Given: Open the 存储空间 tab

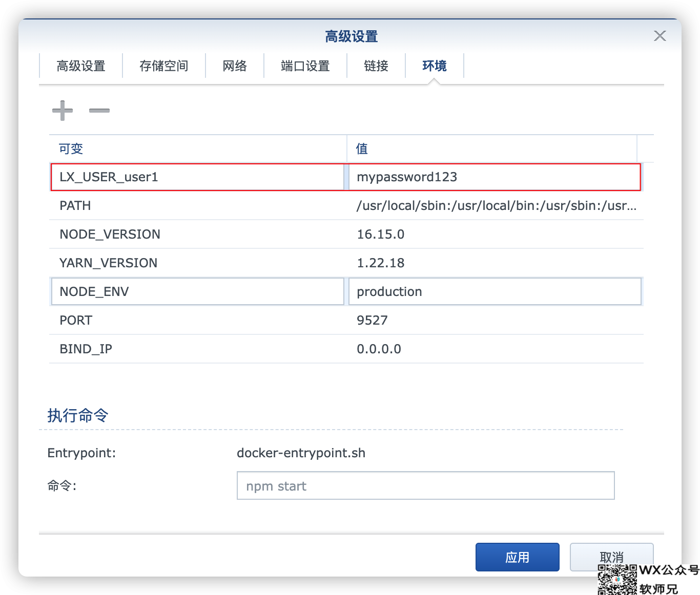Looking at the screenshot, I should tap(164, 66).
